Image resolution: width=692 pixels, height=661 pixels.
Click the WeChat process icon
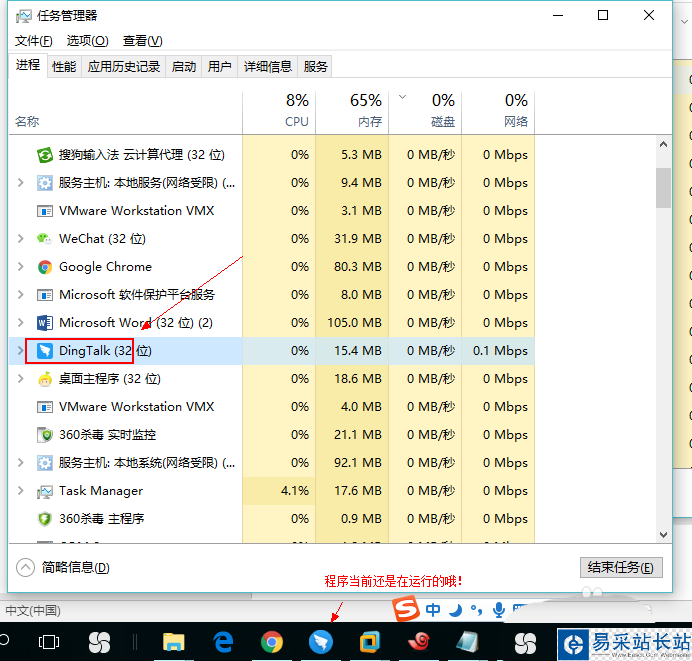point(45,239)
